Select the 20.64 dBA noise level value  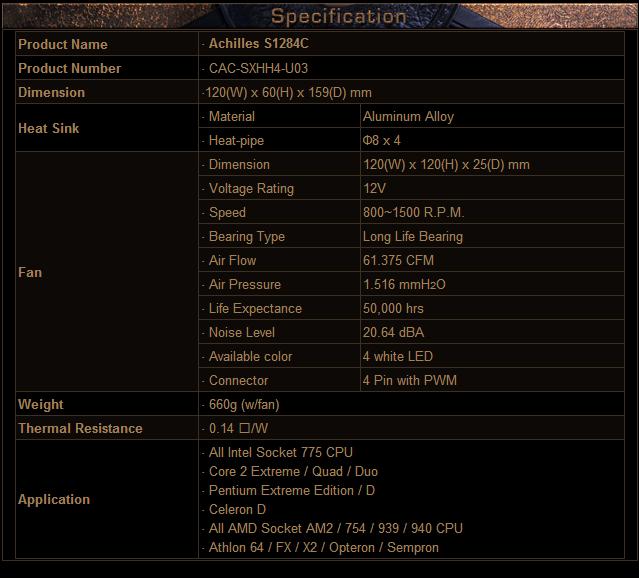(393, 332)
